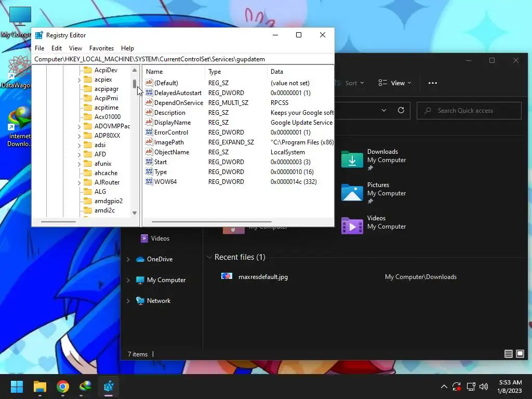Click the horizontal scrollbar of values pane
Image resolution: width=532 pixels, height=399 pixels.
coord(211,222)
